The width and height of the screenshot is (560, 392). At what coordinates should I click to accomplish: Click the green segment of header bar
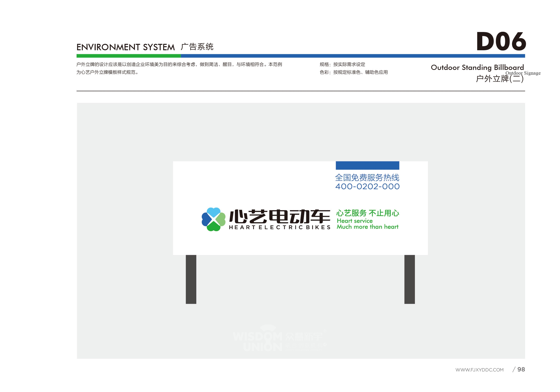tap(129, 56)
